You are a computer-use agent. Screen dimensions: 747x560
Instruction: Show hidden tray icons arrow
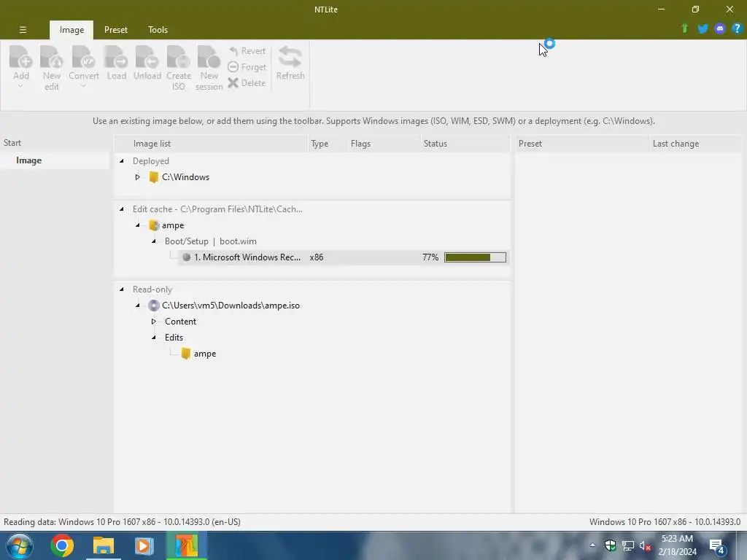(592, 545)
